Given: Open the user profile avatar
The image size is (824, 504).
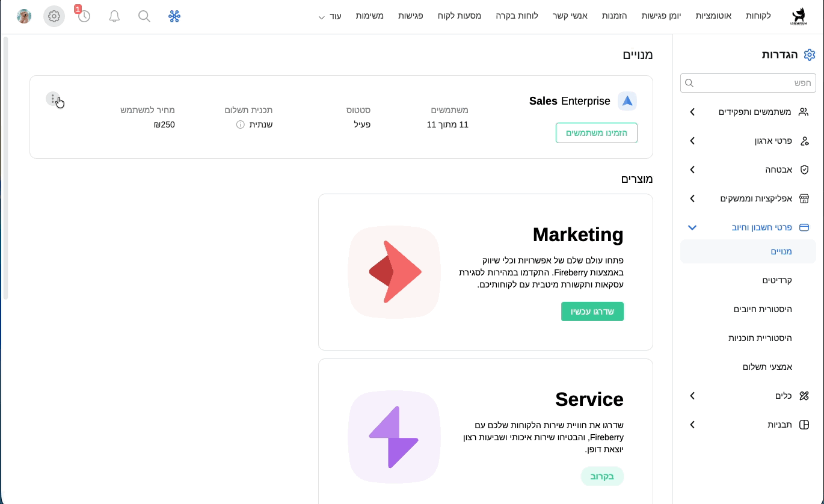Looking at the screenshot, I should coord(24,16).
